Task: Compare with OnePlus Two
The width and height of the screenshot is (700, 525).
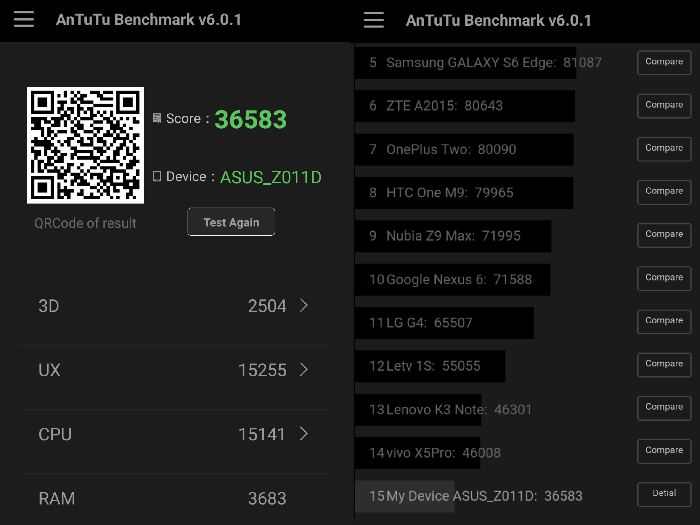Action: (664, 149)
